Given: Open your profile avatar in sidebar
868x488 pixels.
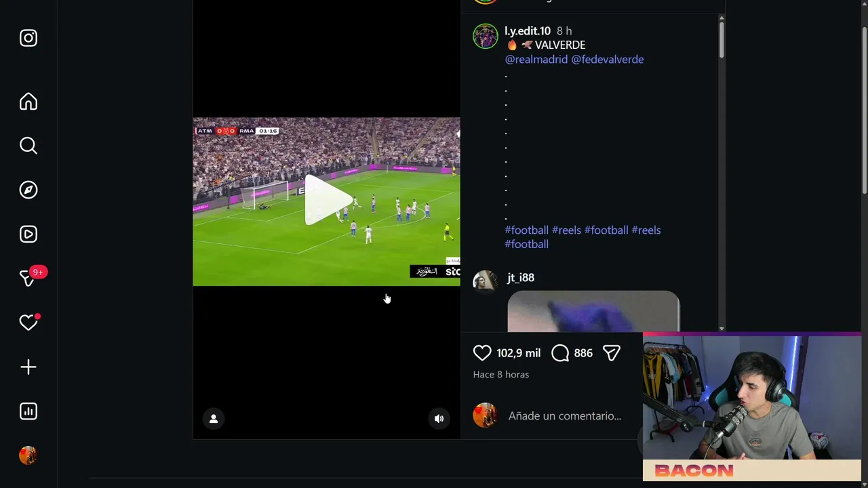Looking at the screenshot, I should point(28,455).
